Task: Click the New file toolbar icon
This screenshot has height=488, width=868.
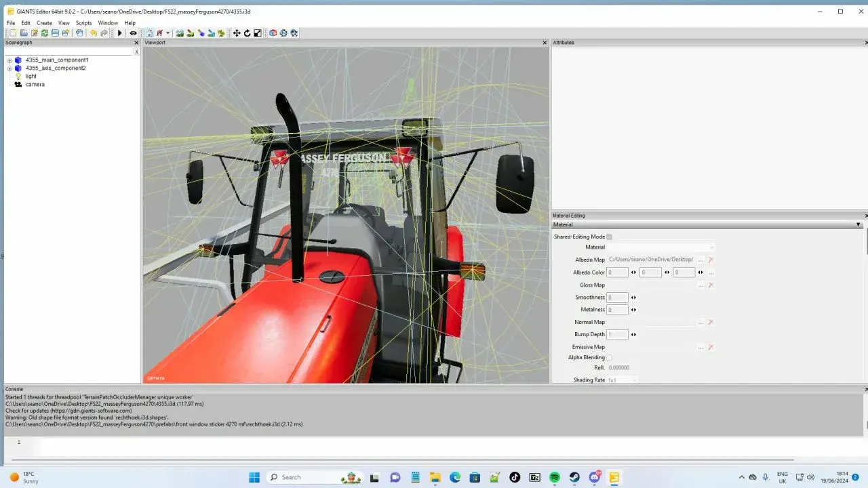Action: pos(13,33)
